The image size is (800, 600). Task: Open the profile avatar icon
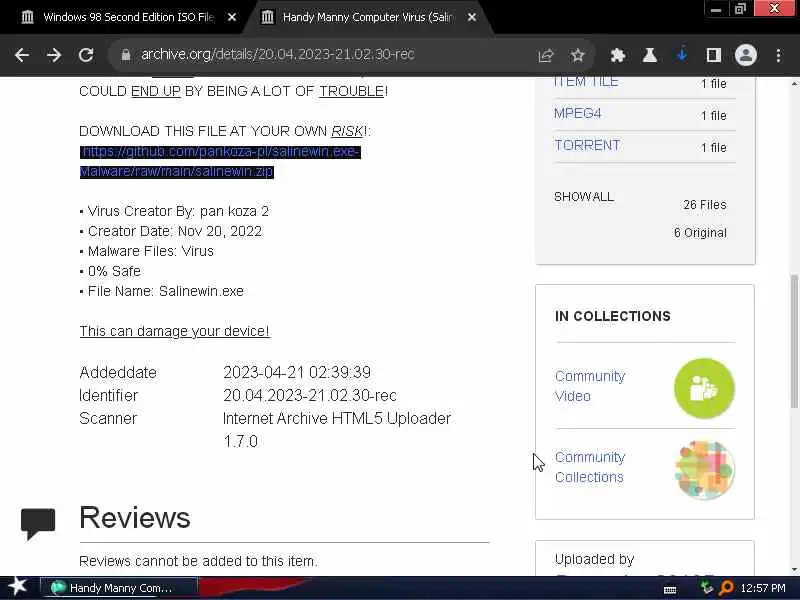745,55
